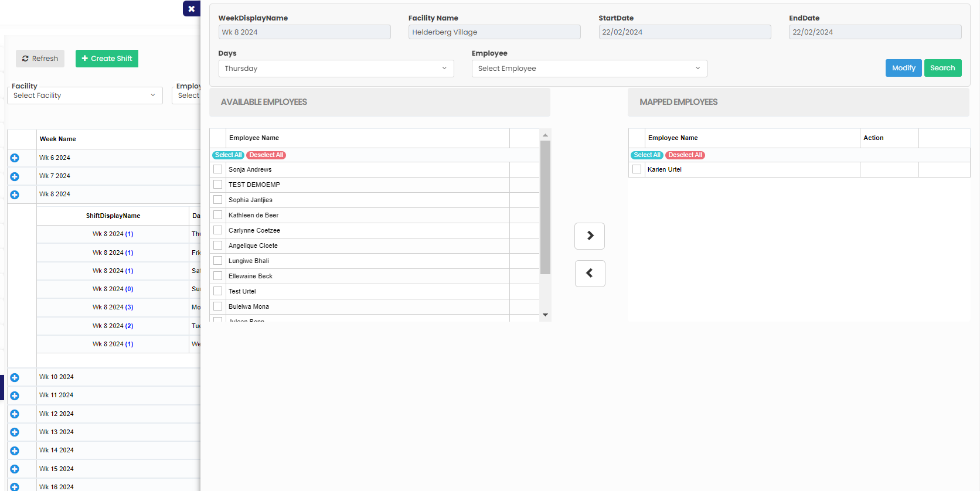Screen dimensions: 980x491
Task: Click Create Shift button
Action: click(107, 59)
